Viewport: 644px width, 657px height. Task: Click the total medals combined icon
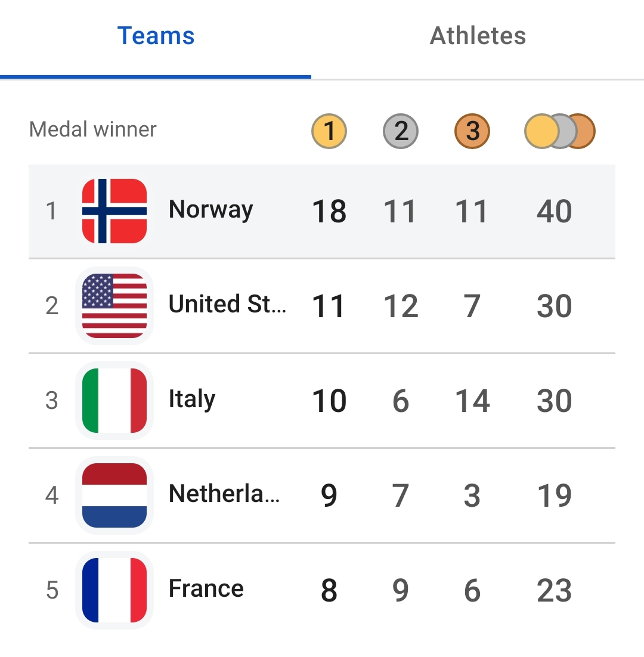pyautogui.click(x=560, y=131)
